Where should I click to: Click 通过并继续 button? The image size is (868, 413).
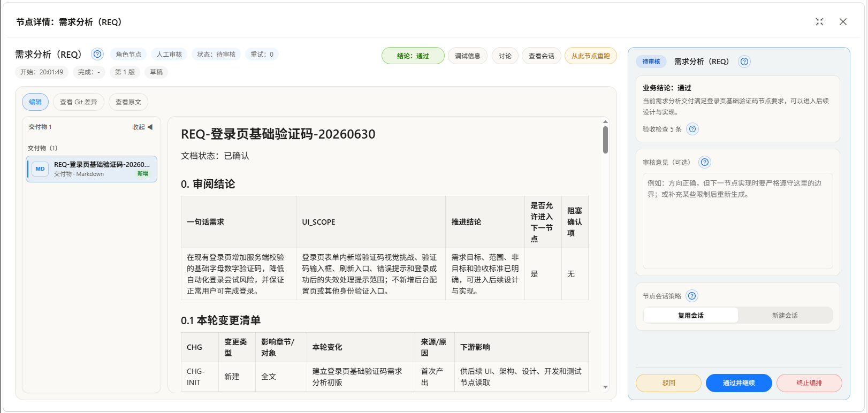tap(739, 383)
